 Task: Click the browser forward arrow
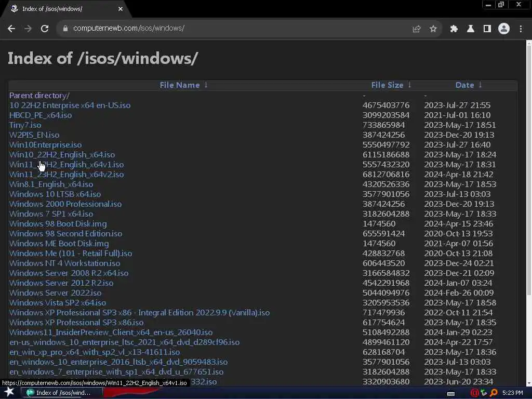[x=28, y=29]
